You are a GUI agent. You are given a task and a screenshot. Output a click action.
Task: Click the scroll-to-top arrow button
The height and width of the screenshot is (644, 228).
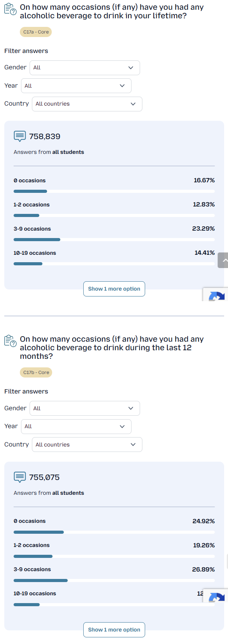pyautogui.click(x=223, y=260)
